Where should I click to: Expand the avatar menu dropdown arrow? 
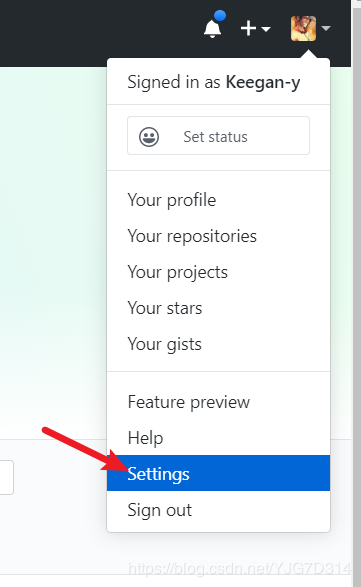pos(326,28)
